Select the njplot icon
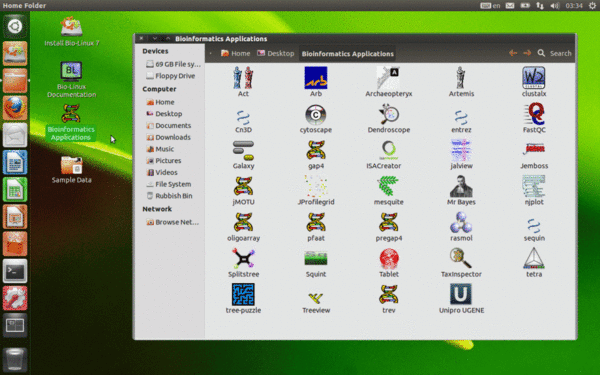This screenshot has height=375, width=600. [534, 186]
